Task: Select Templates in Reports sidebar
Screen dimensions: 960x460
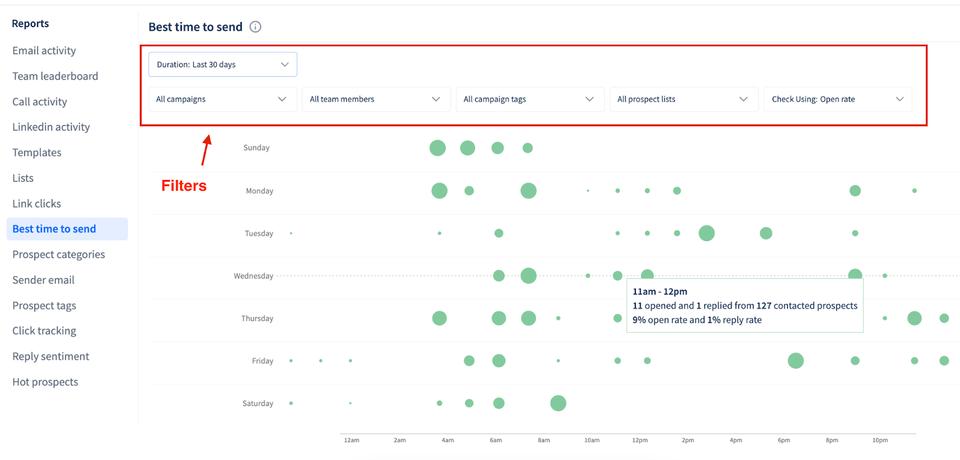Action: [37, 153]
